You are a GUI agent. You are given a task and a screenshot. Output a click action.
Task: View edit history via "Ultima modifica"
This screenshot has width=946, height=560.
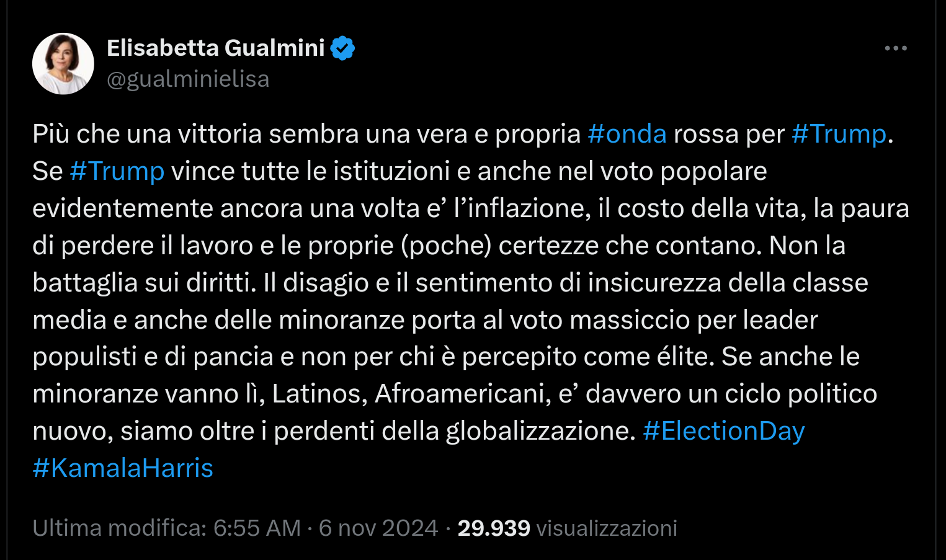(x=119, y=528)
